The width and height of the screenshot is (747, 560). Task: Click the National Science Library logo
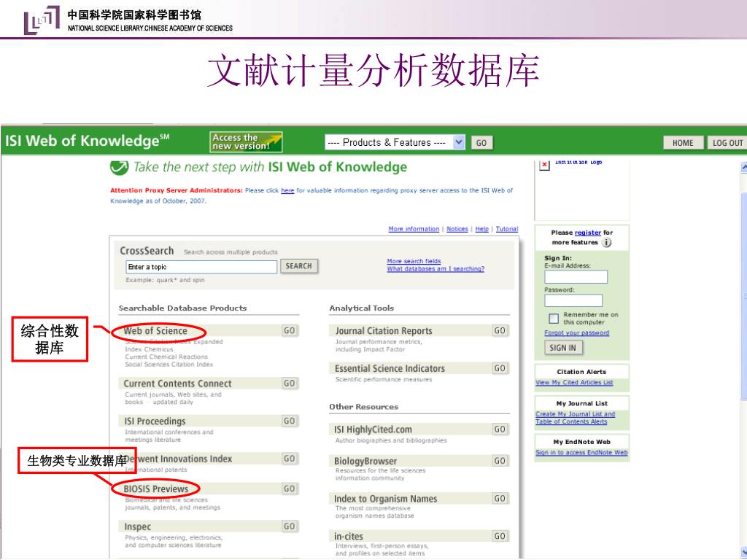click(42, 20)
